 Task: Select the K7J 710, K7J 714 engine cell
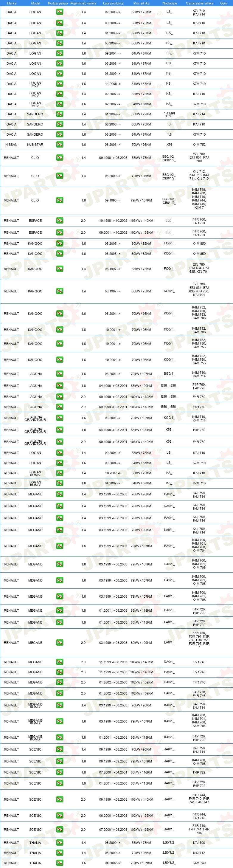(199, 13)
